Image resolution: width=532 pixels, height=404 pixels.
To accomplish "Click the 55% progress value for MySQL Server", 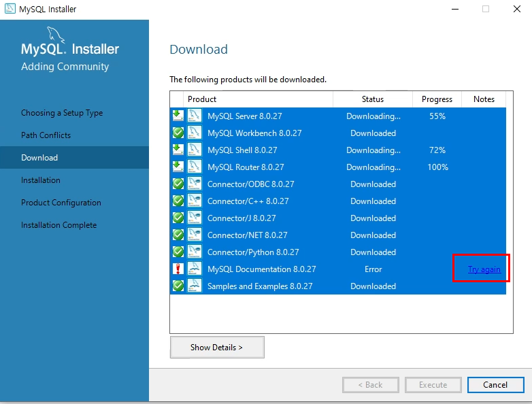I will coord(437,116).
